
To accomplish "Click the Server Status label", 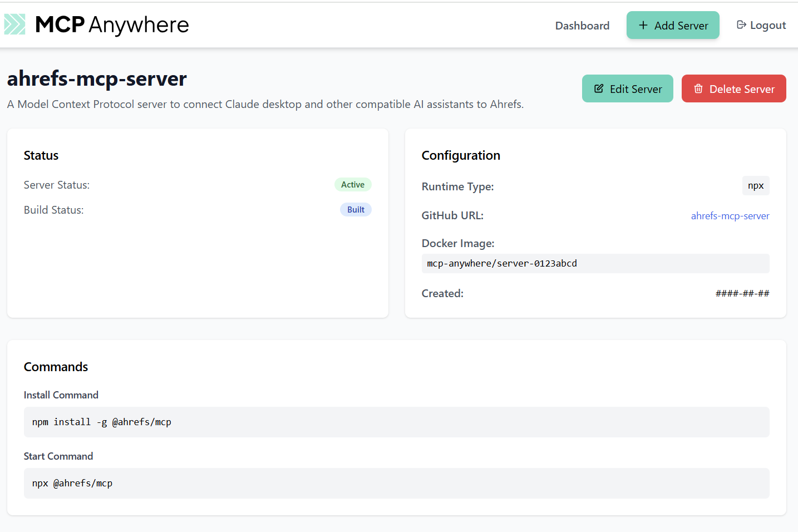I will pyautogui.click(x=57, y=185).
